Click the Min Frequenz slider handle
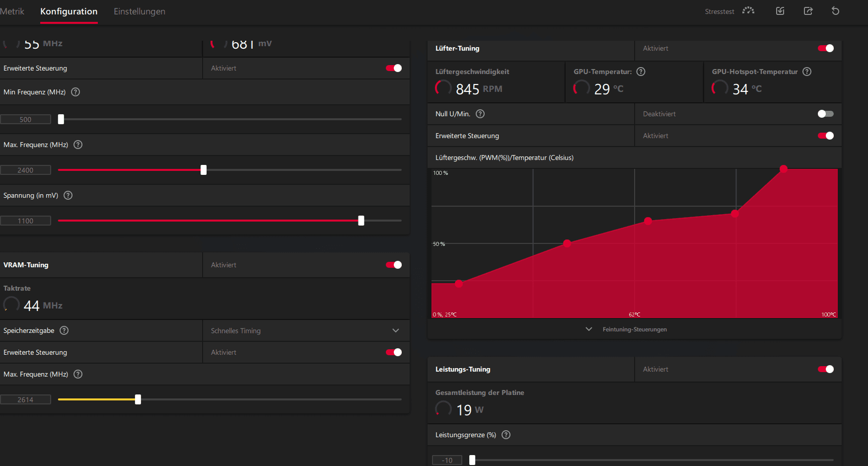Viewport: 868px width, 466px height. point(61,119)
